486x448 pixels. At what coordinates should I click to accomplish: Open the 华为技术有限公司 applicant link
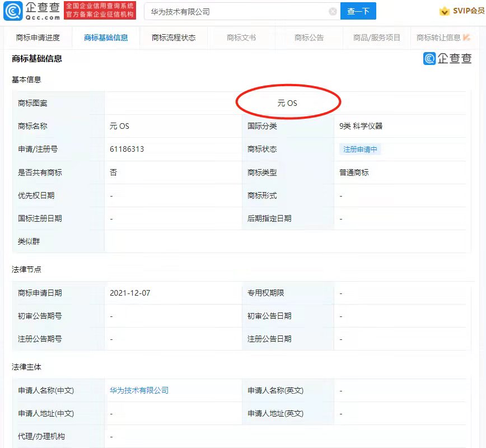[139, 390]
